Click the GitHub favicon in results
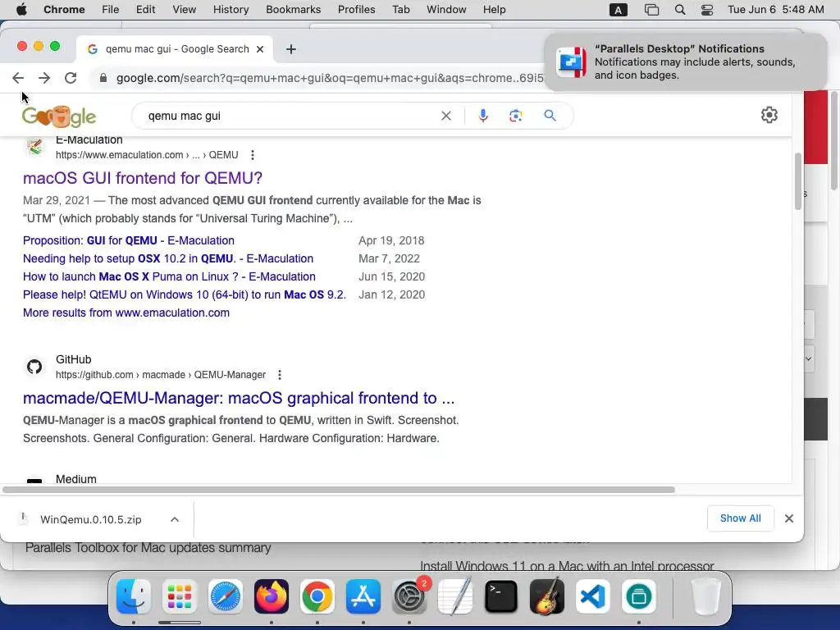This screenshot has width=840, height=630. click(34, 367)
